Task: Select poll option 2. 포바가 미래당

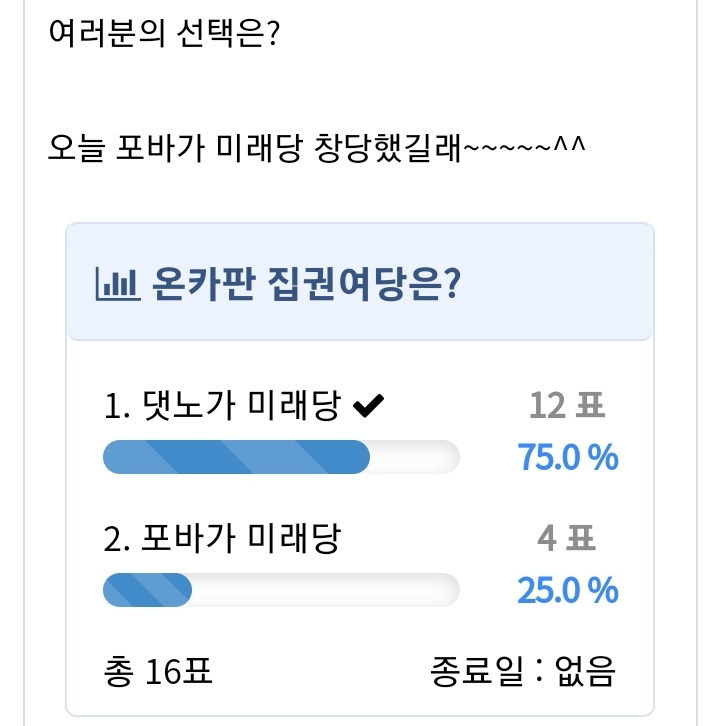Action: click(222, 539)
